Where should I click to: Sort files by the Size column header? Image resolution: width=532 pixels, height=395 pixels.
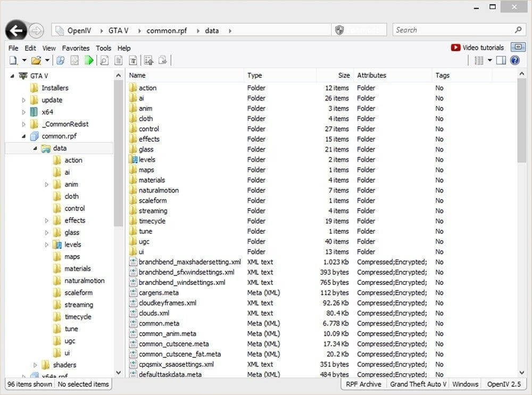tap(344, 75)
